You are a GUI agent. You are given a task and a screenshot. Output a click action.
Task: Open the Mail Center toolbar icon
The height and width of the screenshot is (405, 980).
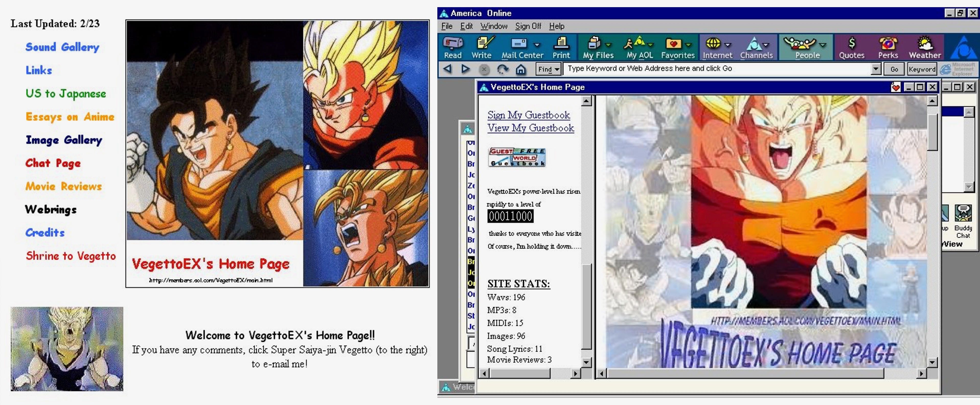pos(522,48)
